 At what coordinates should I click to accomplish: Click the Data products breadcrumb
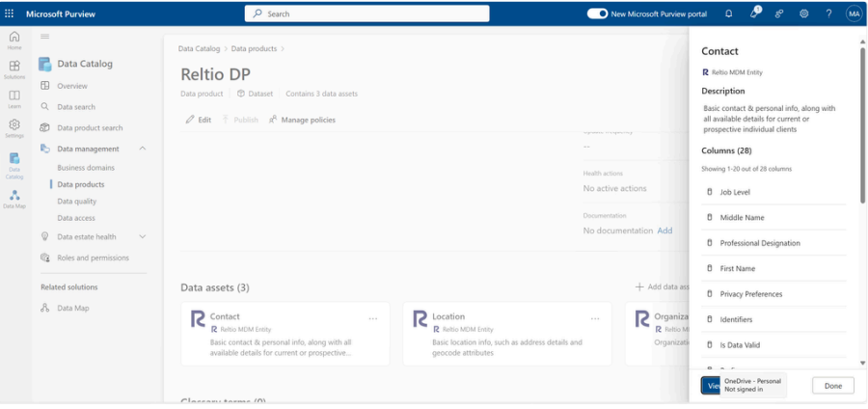(254, 48)
